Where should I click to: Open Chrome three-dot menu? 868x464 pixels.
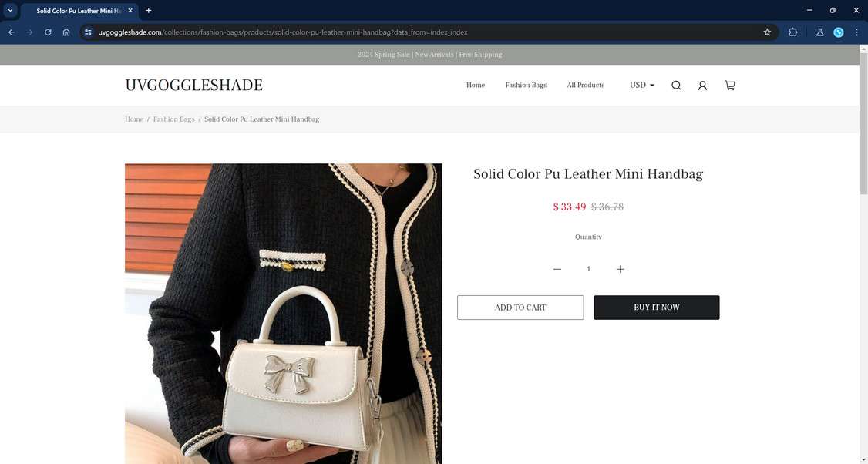tap(856, 32)
